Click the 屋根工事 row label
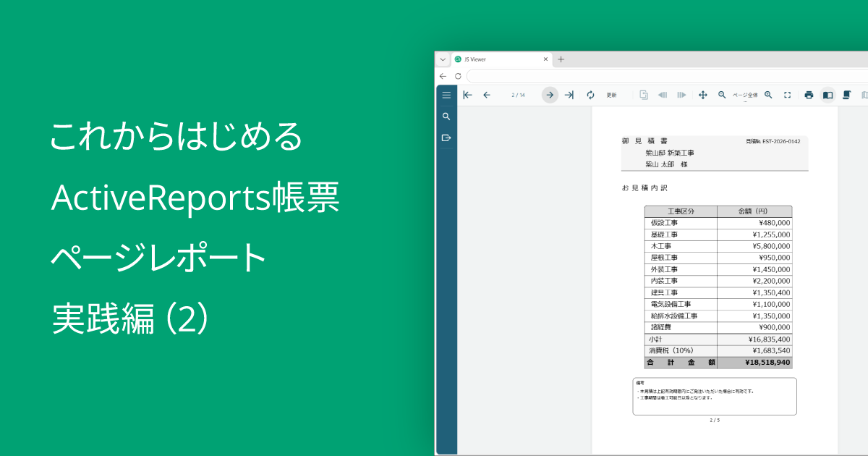Viewport: 868px width, 456px height. click(x=664, y=258)
